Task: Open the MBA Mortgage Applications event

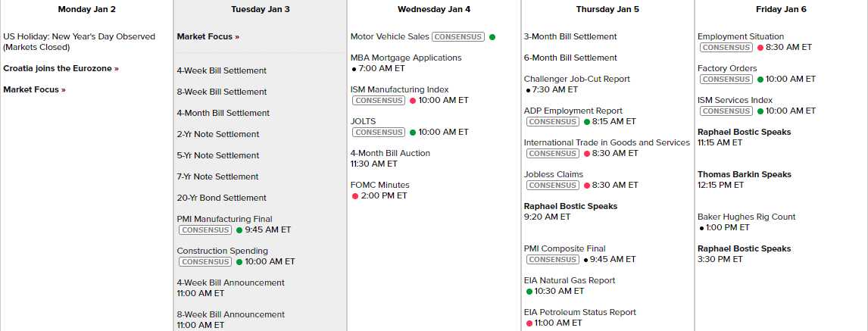Action: coord(405,58)
